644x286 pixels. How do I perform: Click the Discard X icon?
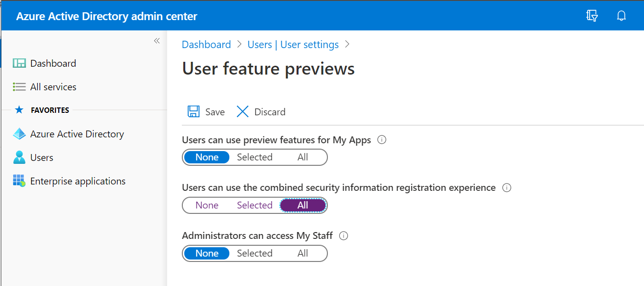(243, 111)
